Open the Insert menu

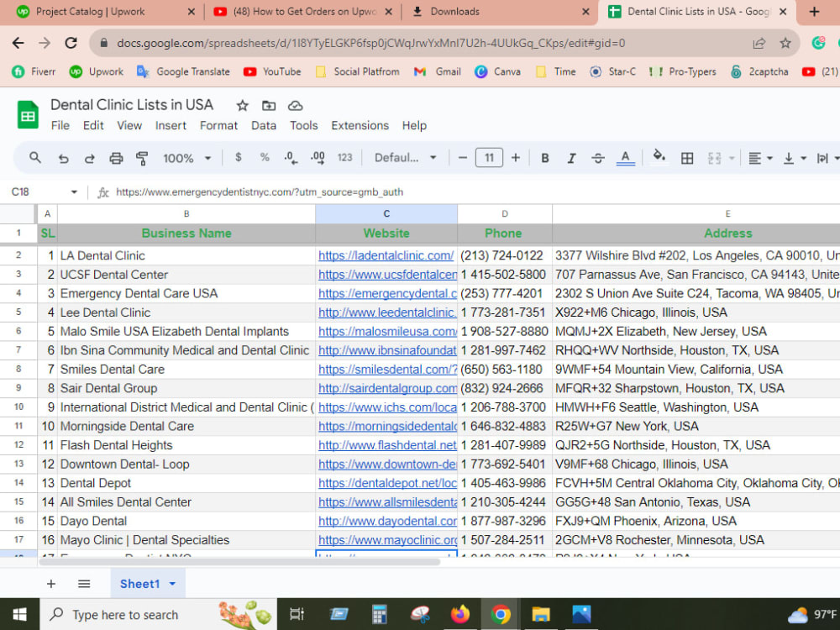[x=171, y=125]
